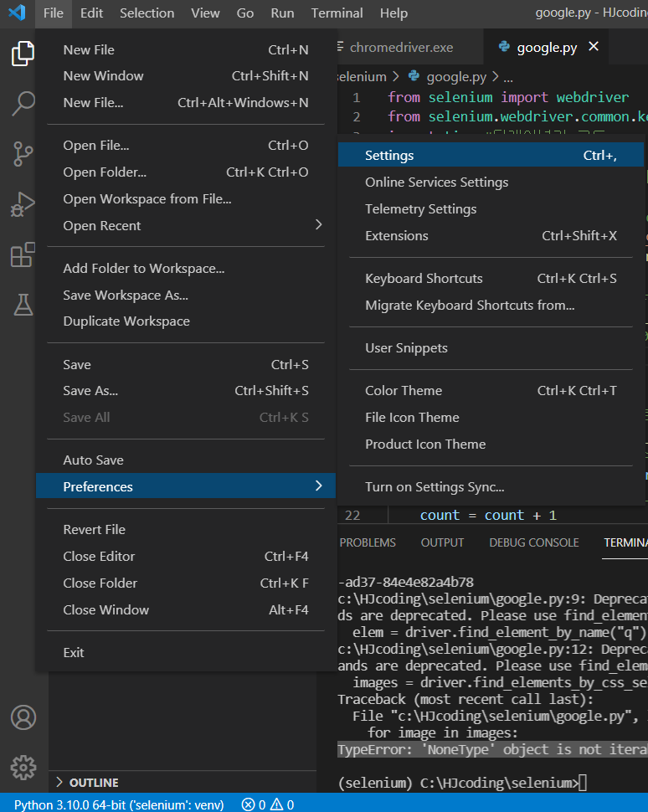648x812 pixels.
Task: Choose Close Folder menu entry
Action: tap(185, 583)
